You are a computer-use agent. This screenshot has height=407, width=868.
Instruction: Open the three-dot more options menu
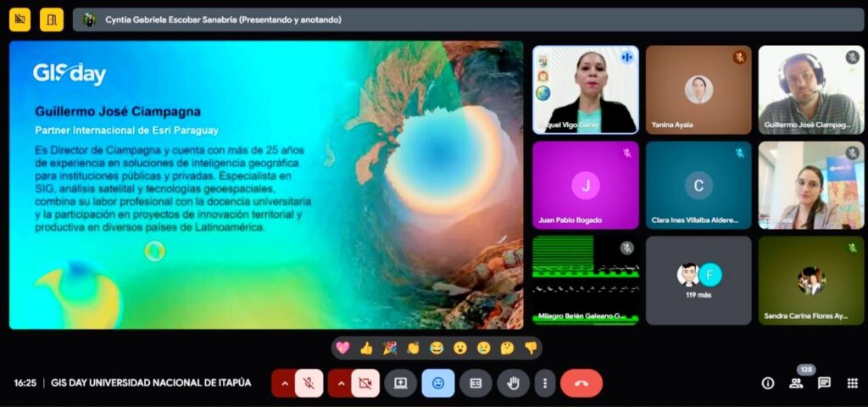tap(544, 383)
